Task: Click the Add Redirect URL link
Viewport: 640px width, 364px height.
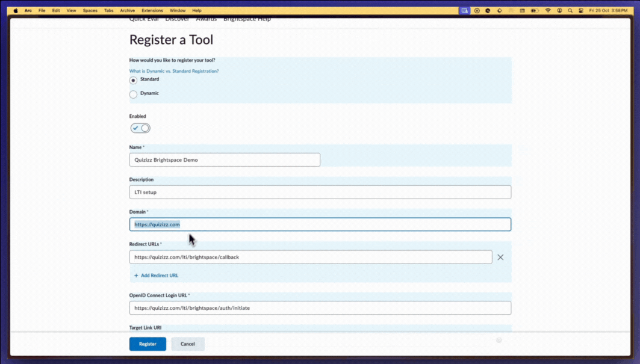Action: [160, 276]
